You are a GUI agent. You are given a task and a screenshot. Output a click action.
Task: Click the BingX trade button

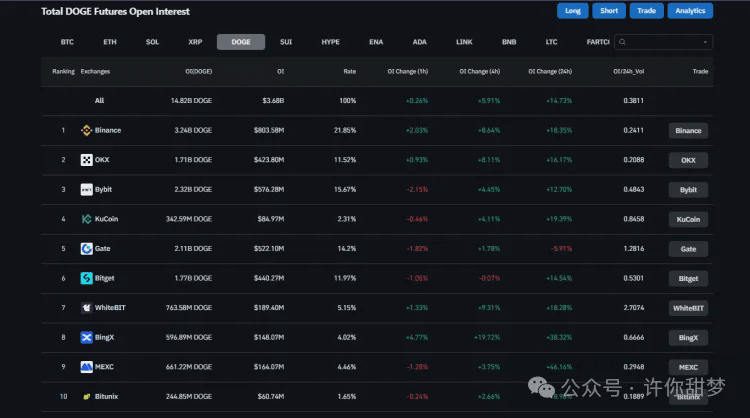tap(688, 338)
